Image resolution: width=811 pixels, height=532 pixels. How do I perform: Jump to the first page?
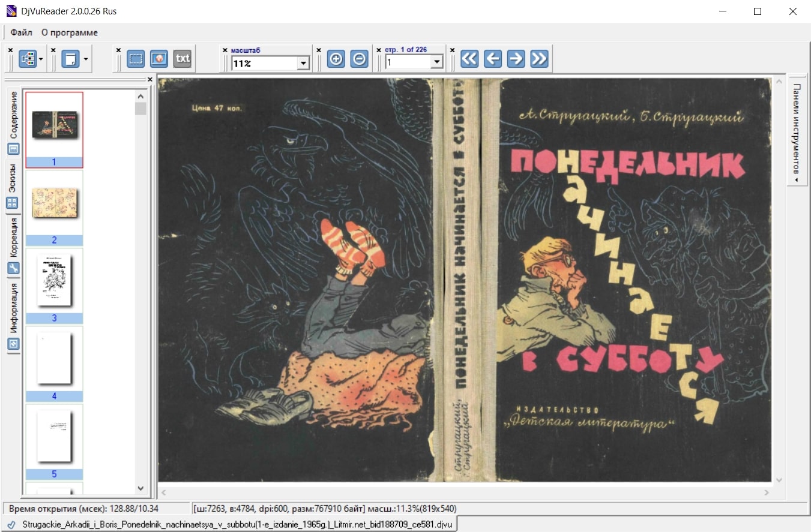coord(469,59)
